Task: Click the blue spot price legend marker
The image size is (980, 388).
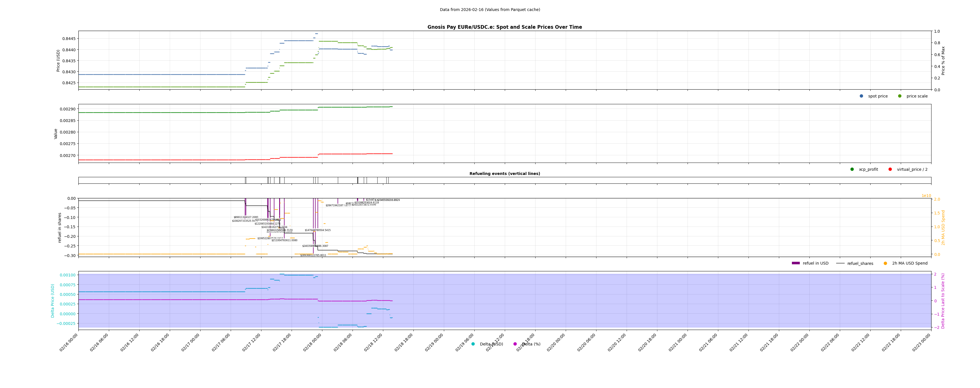Action: pyautogui.click(x=861, y=96)
